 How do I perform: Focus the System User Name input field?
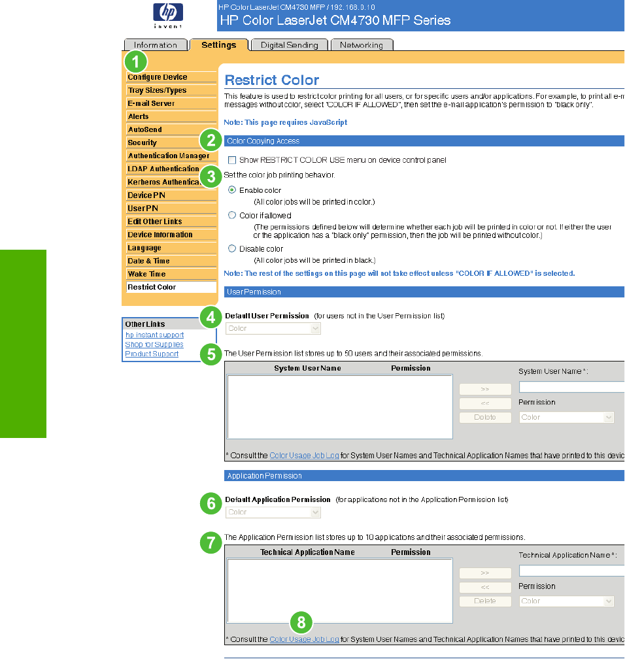click(571, 388)
